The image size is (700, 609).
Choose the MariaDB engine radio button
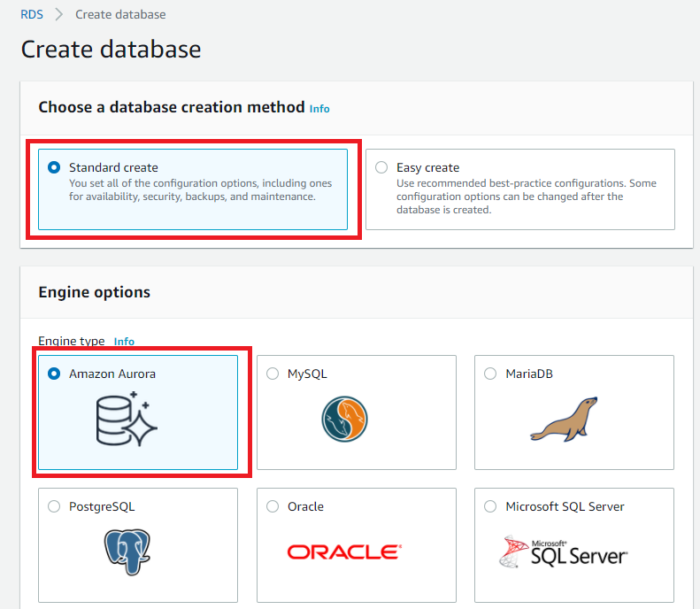point(490,374)
